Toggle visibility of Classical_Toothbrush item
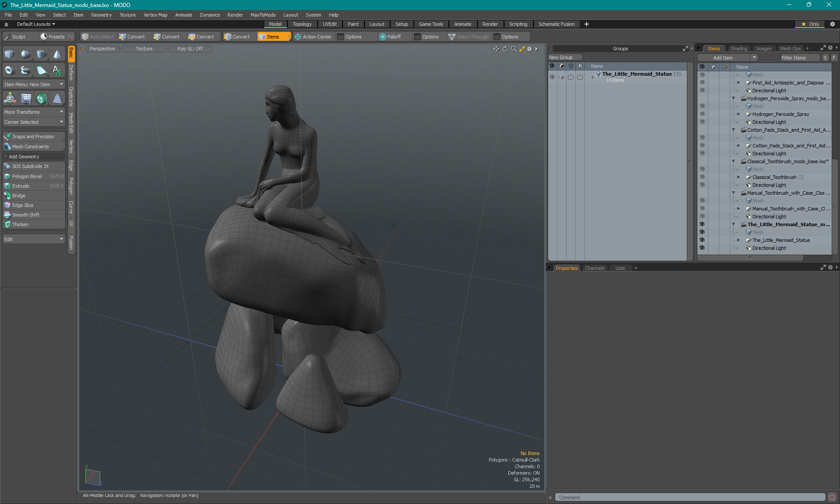 (702, 177)
